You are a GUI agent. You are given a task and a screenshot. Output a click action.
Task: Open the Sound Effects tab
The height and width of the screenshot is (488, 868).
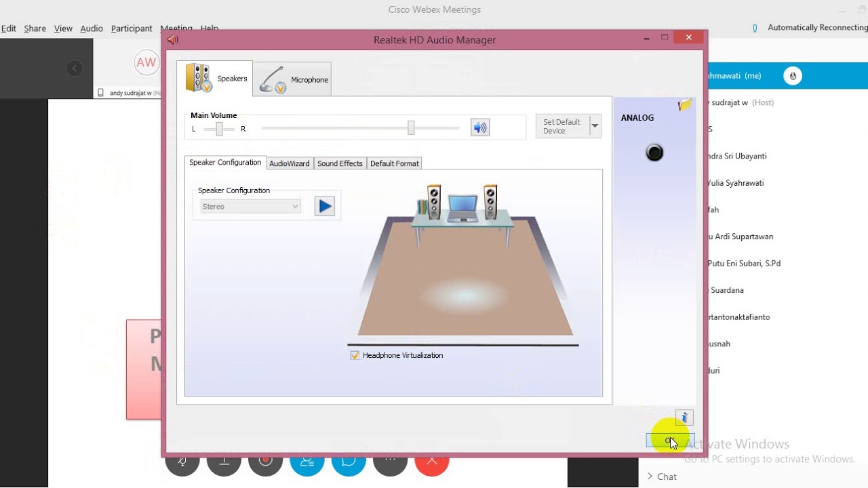point(340,163)
